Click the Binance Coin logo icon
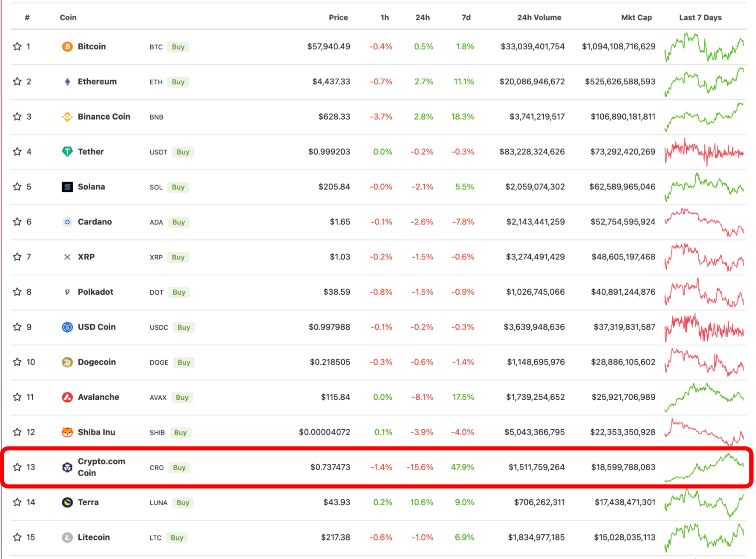Screen dimensions: 756x559 67,117
